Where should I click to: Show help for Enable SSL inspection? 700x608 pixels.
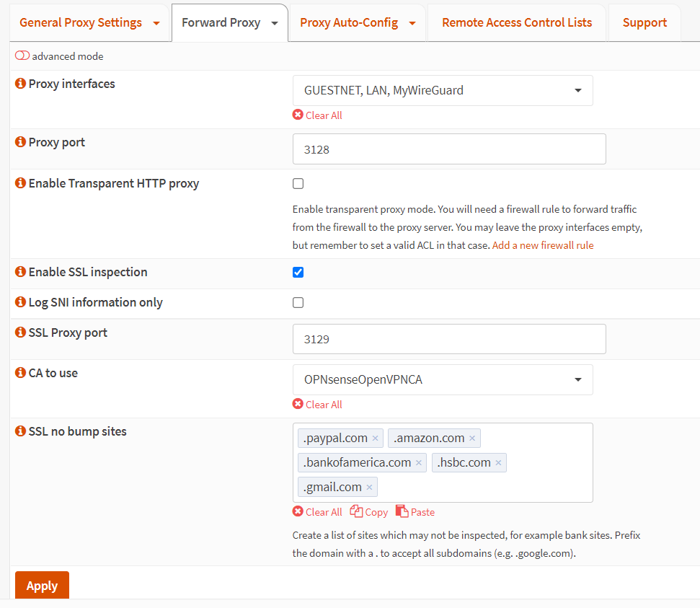tap(20, 272)
